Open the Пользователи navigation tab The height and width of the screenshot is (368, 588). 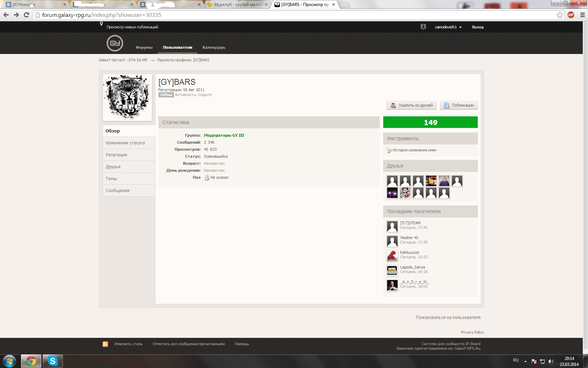177,47
